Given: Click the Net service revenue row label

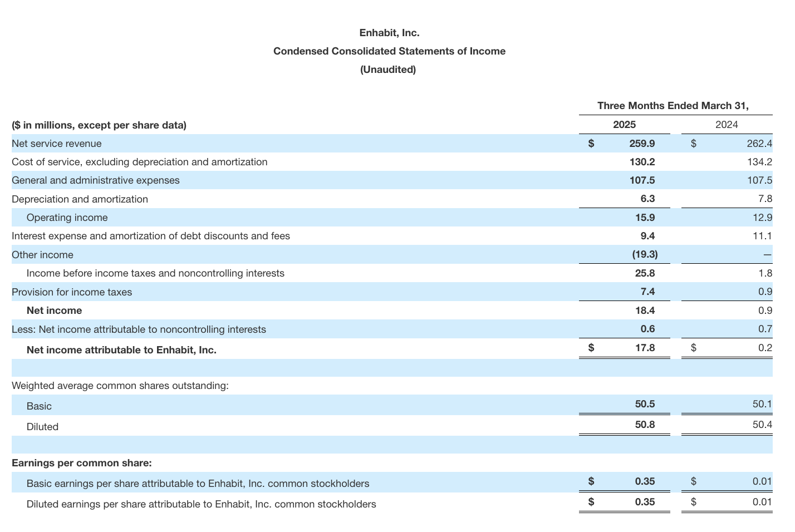Looking at the screenshot, I should point(57,144).
